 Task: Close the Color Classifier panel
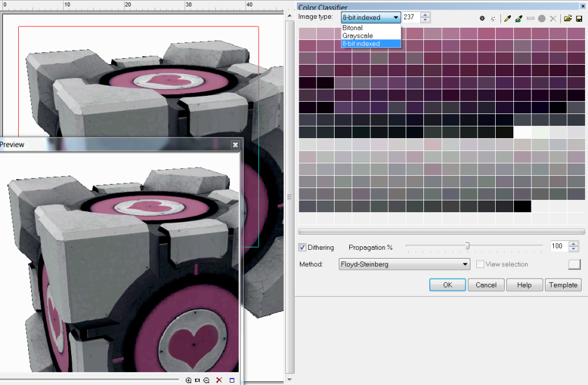tap(583, 6)
